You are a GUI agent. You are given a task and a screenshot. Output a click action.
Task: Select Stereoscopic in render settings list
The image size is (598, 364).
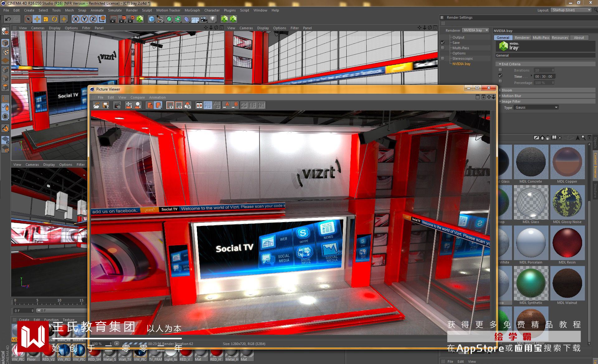[463, 58]
